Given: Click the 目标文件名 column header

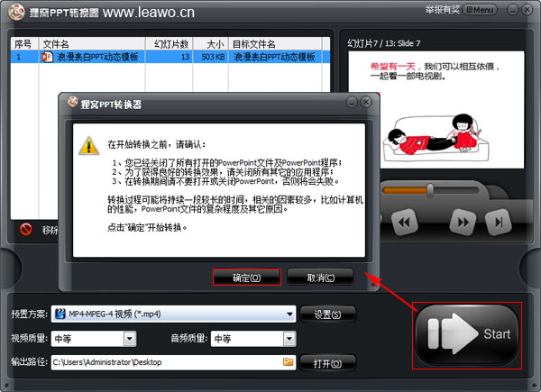Looking at the screenshot, I should (275, 44).
